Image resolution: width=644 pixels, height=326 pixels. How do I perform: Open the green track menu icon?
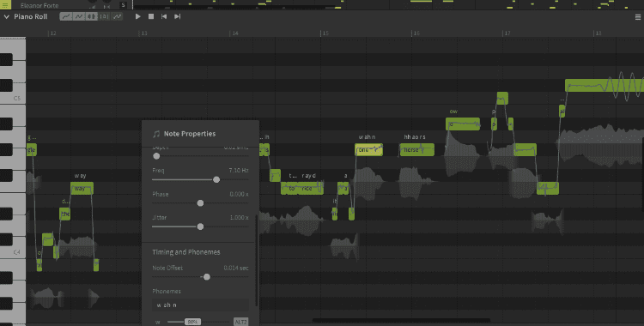tap(5, 4)
